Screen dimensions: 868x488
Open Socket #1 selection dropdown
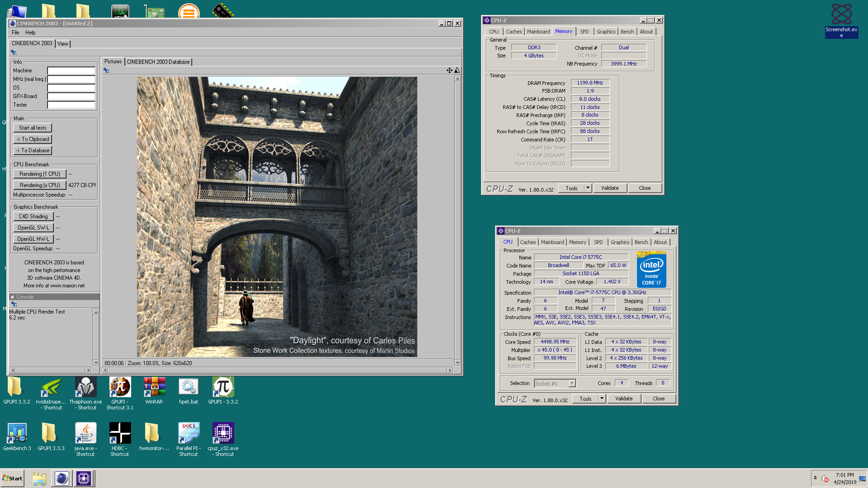[x=572, y=383]
